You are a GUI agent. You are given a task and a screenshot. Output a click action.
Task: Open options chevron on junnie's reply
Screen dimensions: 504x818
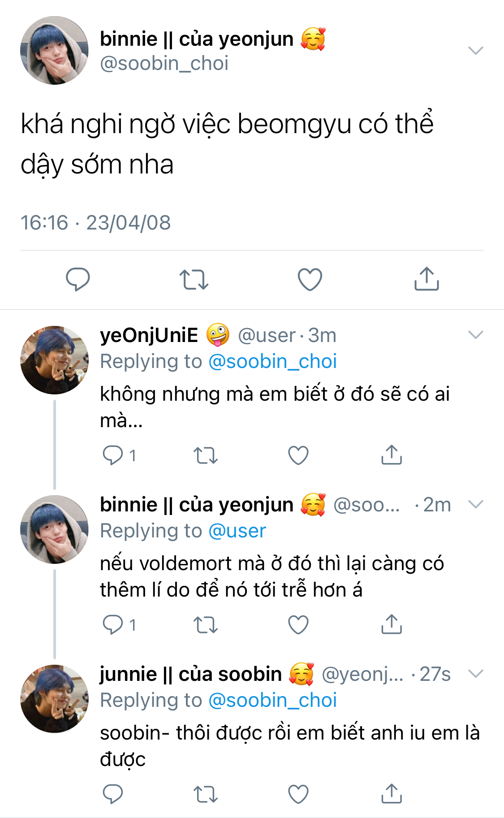475,673
